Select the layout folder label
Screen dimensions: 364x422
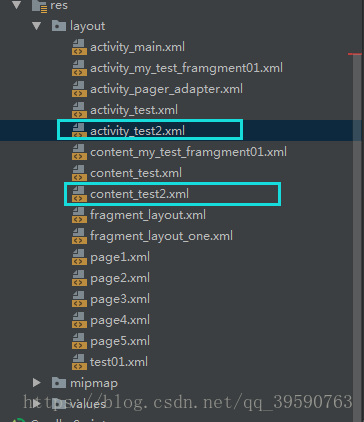click(88, 26)
